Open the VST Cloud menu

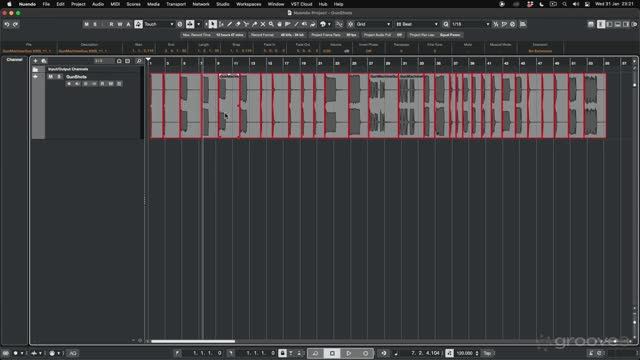pyautogui.click(x=301, y=4)
